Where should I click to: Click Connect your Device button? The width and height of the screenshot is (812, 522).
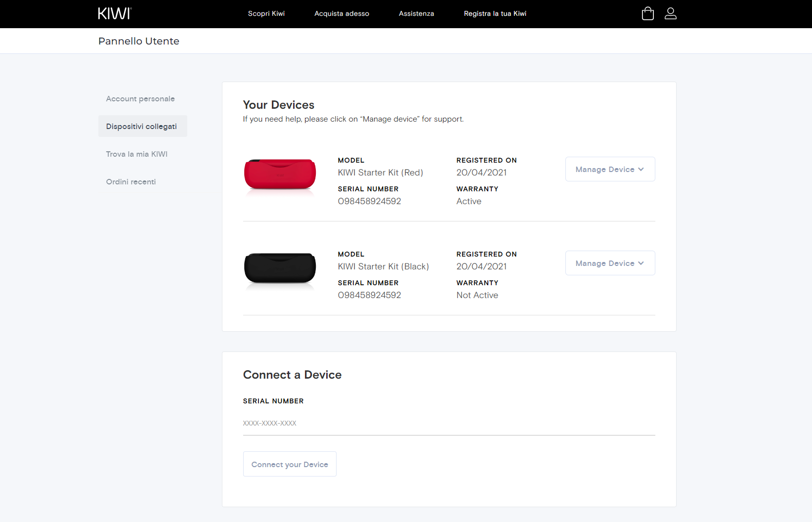coord(290,464)
